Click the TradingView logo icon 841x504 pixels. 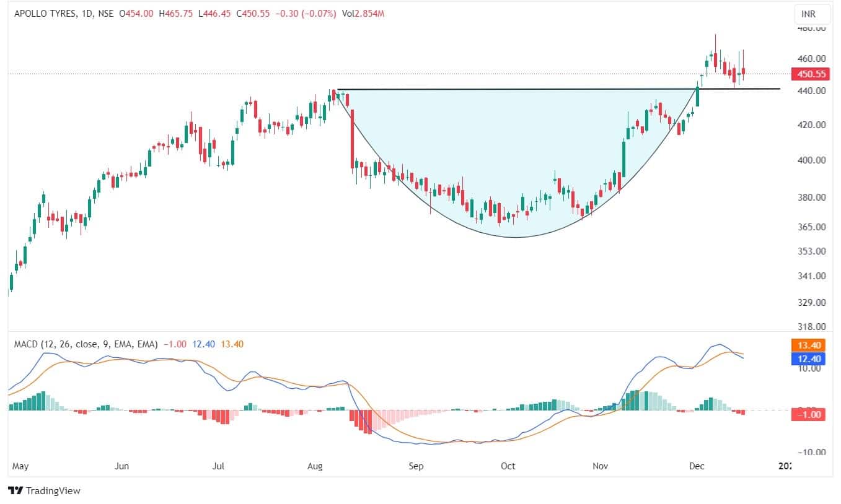[15, 490]
